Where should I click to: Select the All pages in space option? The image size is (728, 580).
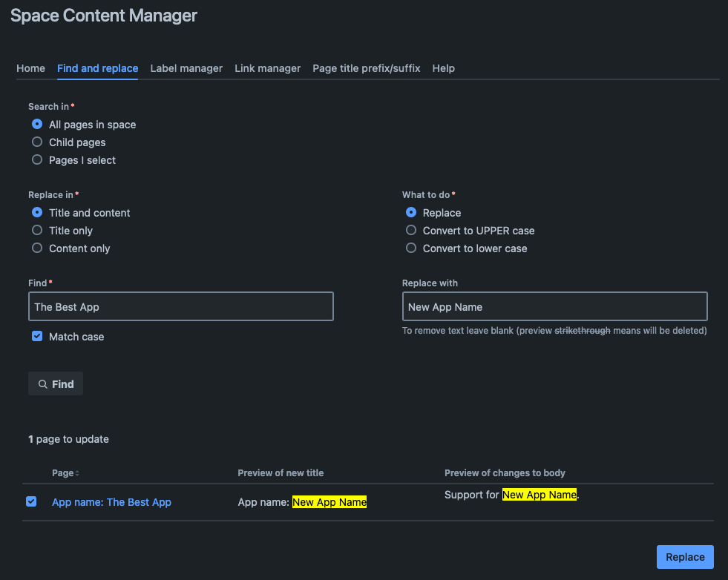(37, 125)
